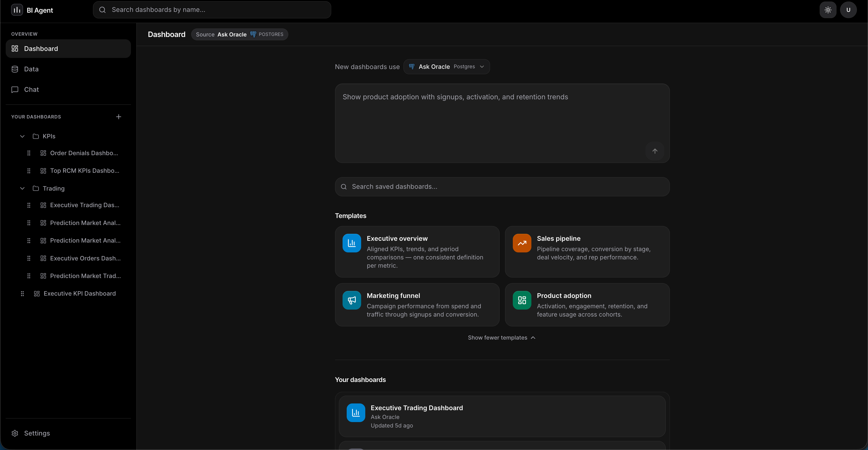Submit prompt with the up arrow button

[655, 151]
